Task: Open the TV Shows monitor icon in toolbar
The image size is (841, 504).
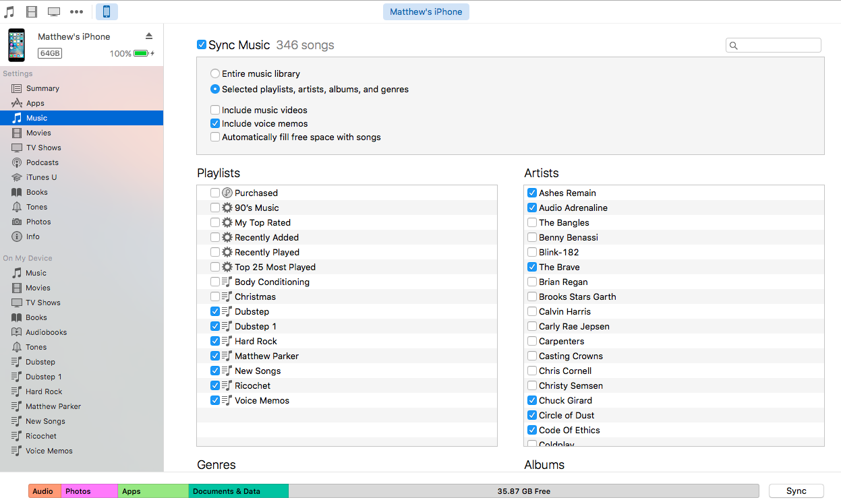Action: point(54,11)
